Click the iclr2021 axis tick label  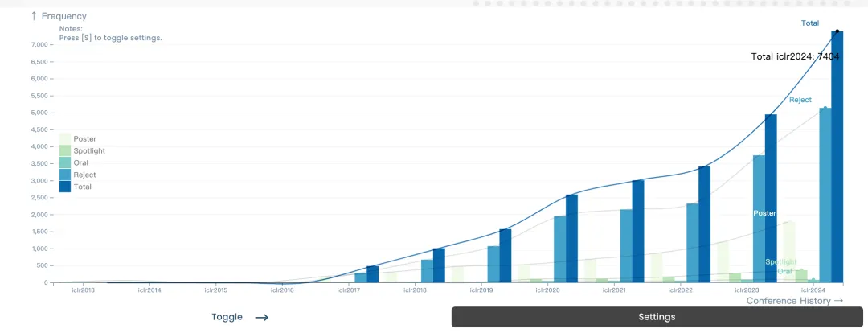pyautogui.click(x=612, y=290)
